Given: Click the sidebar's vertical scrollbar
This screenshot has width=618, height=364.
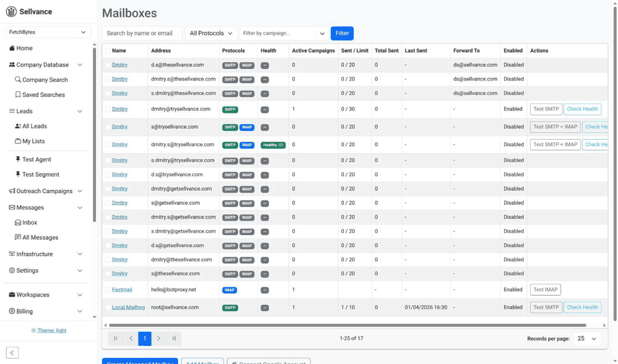Looking at the screenshot, I should coord(94,134).
